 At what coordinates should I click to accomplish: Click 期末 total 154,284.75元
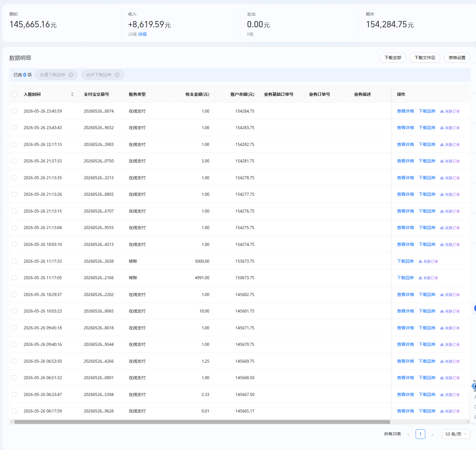390,24
